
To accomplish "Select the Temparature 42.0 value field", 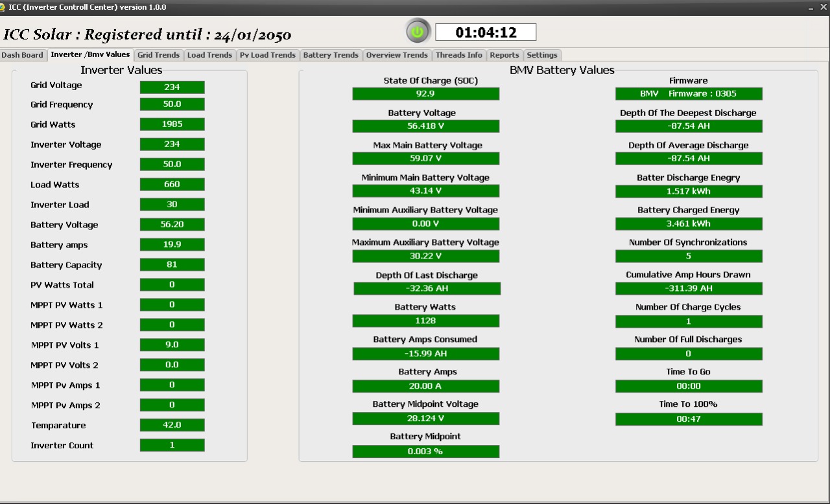I will pyautogui.click(x=172, y=425).
